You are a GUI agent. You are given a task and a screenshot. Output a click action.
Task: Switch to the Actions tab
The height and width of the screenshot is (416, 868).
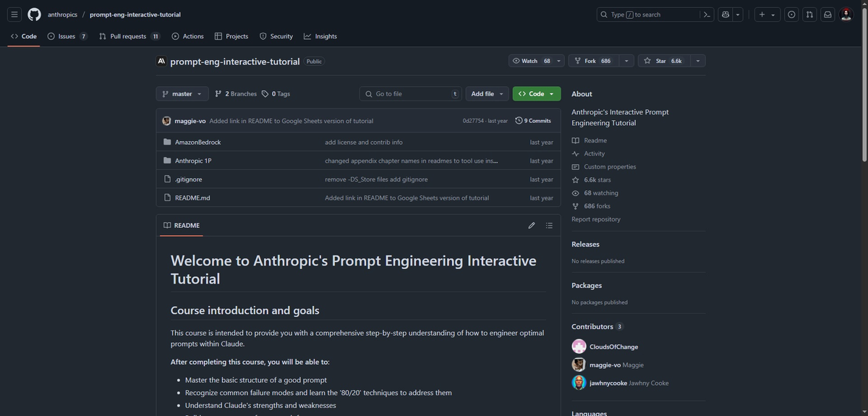coord(187,36)
